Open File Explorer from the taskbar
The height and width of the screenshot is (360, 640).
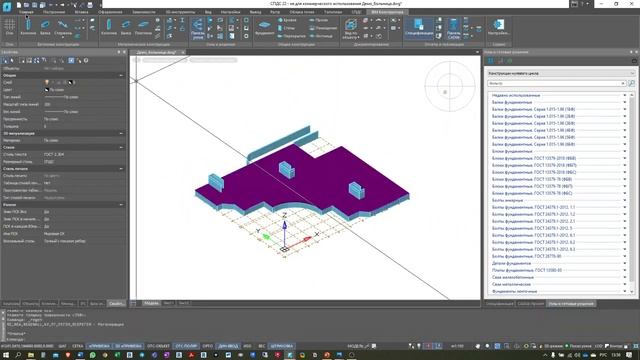[31, 355]
